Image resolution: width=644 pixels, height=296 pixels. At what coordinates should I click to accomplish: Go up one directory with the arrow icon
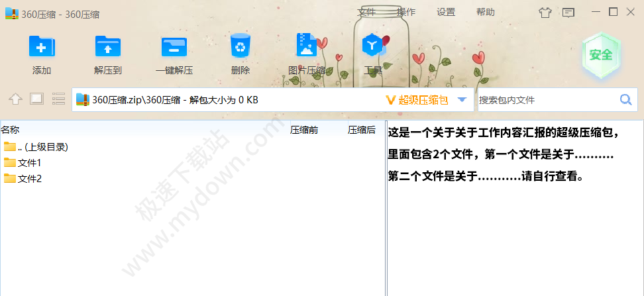(x=16, y=99)
